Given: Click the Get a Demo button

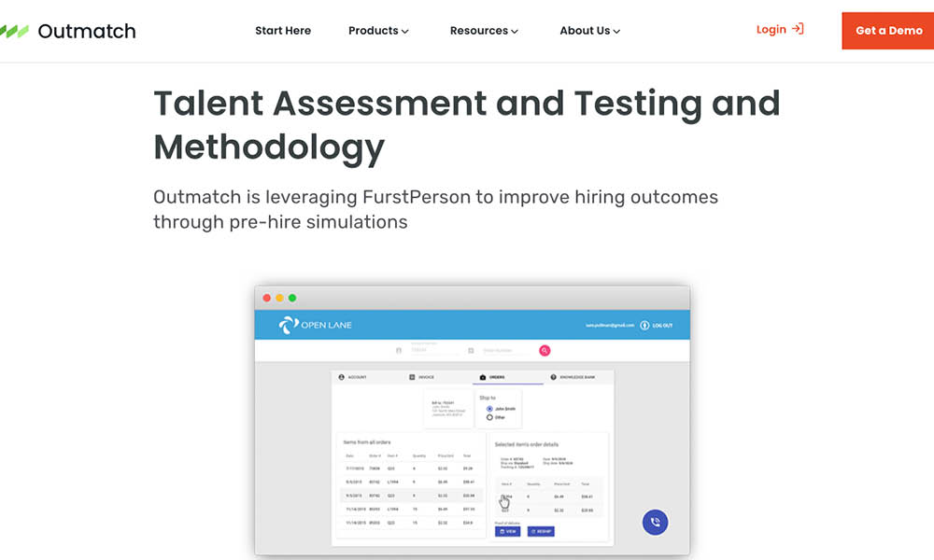Looking at the screenshot, I should (888, 31).
